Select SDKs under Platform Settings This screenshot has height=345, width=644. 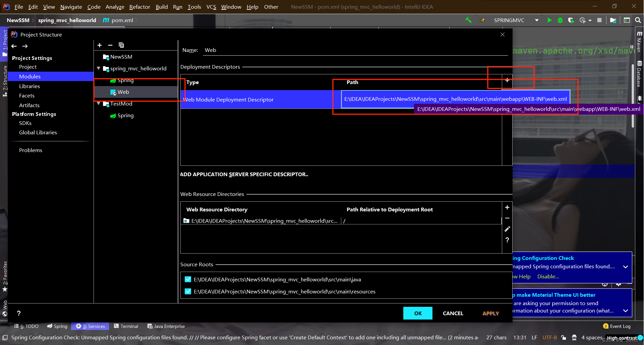pyautogui.click(x=25, y=123)
